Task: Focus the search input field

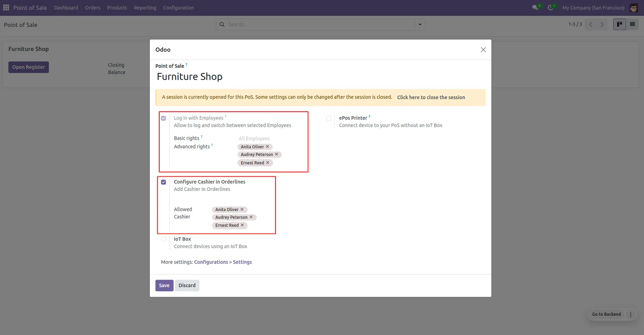Action: [x=320, y=25]
